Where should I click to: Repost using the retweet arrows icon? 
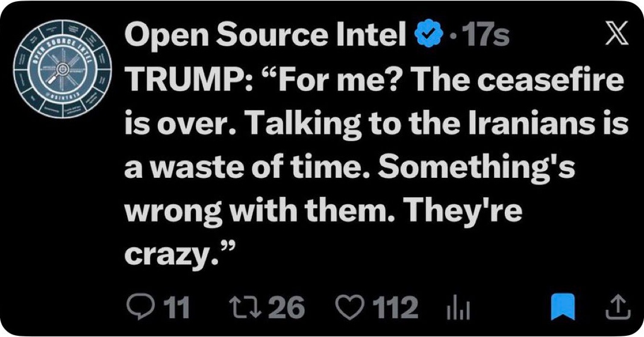coord(243,307)
